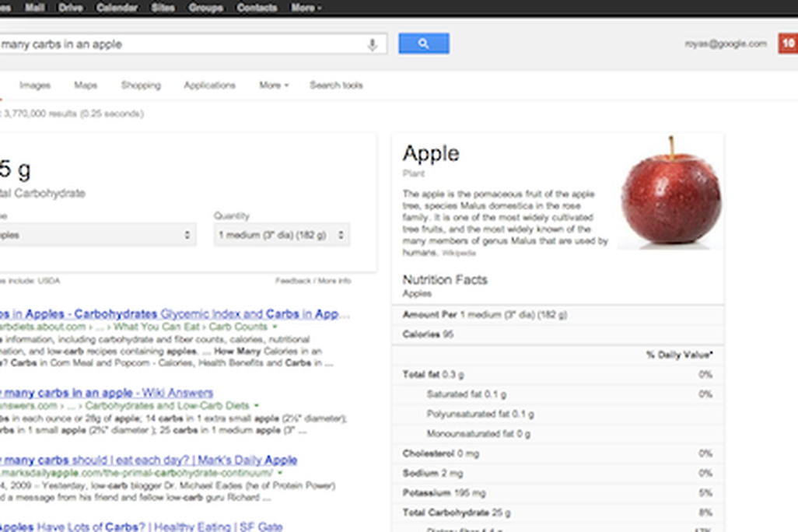Open the food type dropdown showing apples
Screen dimensions: 798x532
(96, 235)
